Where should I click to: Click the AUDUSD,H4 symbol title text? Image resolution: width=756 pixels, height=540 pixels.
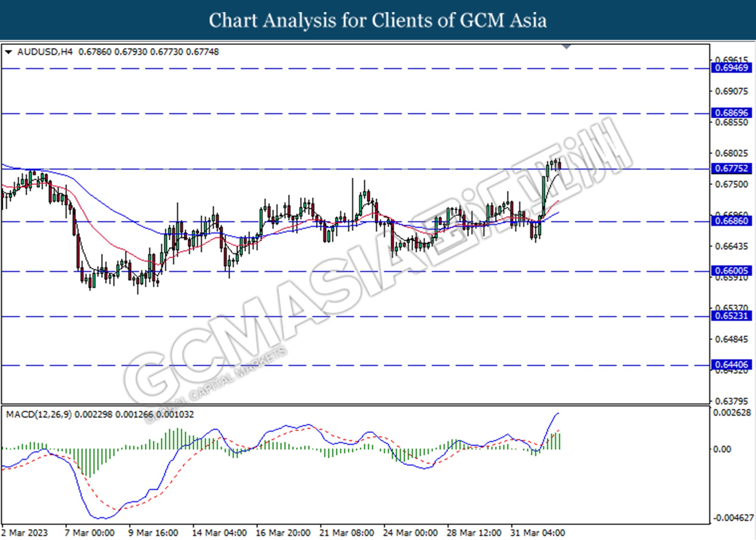tap(45, 52)
